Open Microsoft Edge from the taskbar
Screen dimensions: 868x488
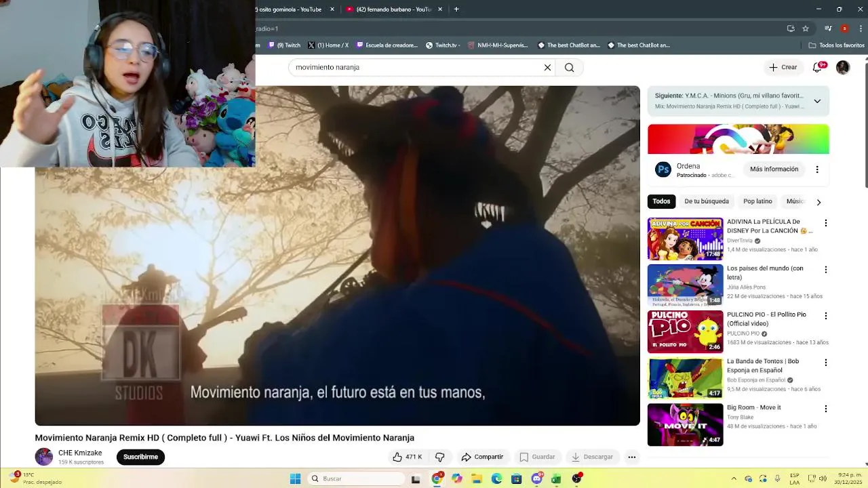coord(496,479)
